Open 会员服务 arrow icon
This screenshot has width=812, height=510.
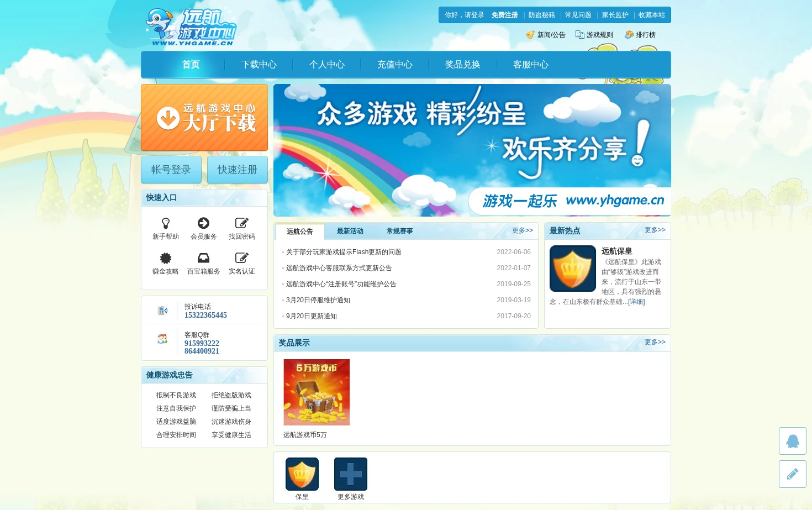click(x=203, y=223)
